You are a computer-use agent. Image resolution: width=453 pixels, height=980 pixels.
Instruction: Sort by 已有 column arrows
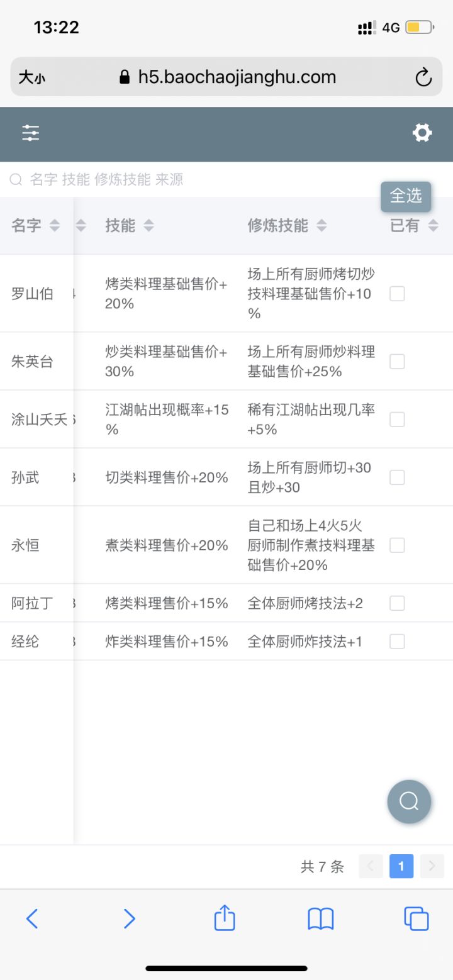(x=433, y=226)
